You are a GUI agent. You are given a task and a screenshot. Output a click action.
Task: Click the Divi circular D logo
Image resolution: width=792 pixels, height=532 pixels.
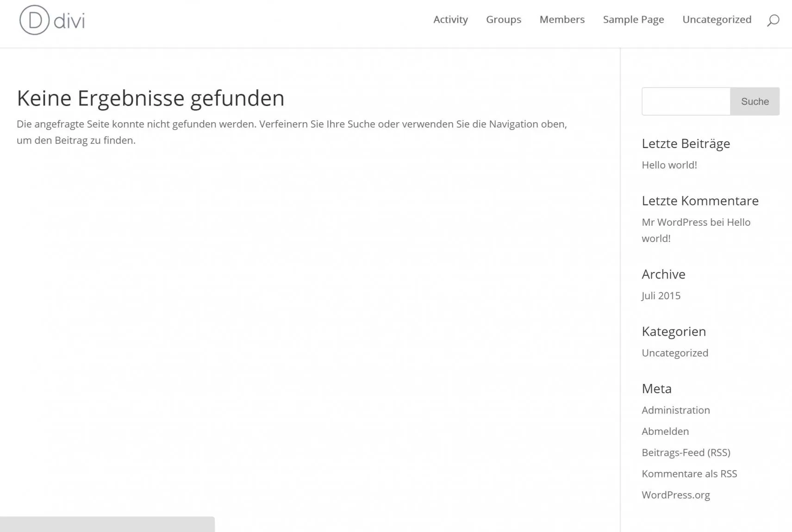[34, 20]
